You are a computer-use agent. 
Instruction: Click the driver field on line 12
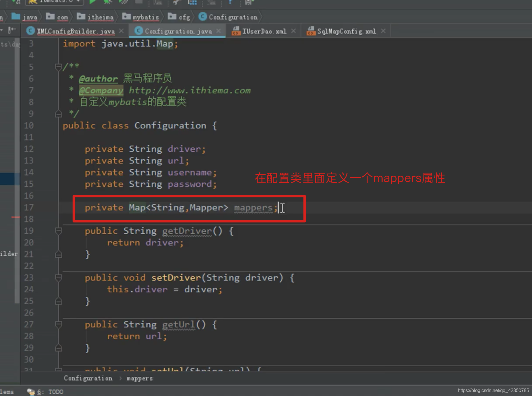pyautogui.click(x=184, y=149)
